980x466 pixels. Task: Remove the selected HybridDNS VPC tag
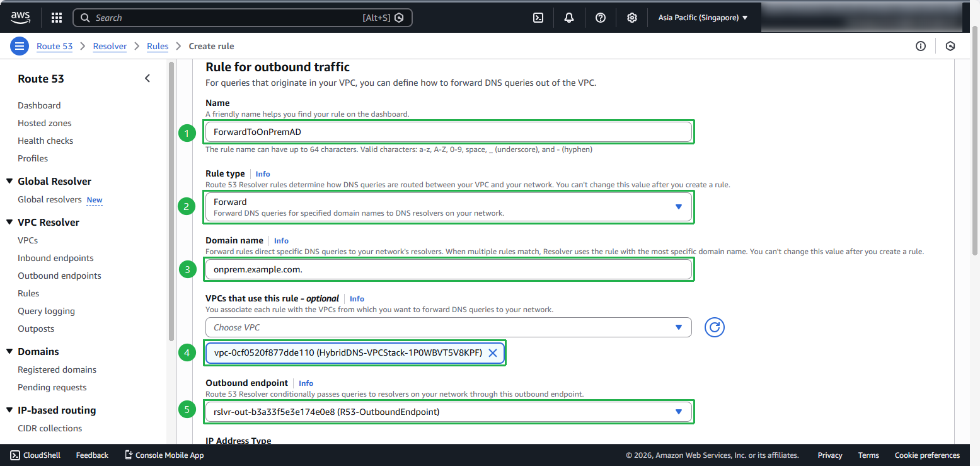click(x=493, y=353)
